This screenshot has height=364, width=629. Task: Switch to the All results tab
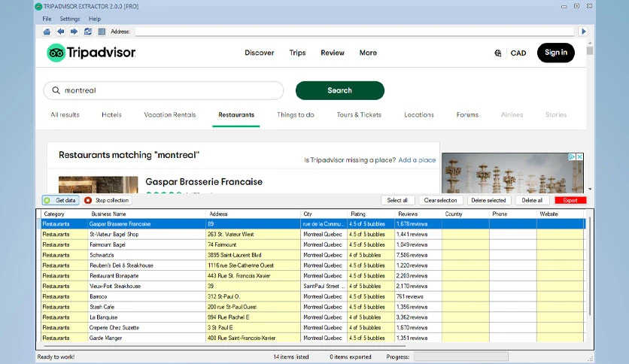[x=65, y=114]
